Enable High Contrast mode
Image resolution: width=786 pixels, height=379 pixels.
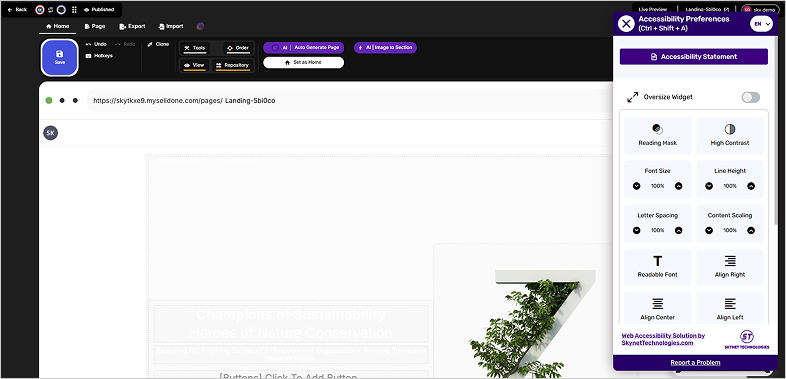click(x=730, y=135)
